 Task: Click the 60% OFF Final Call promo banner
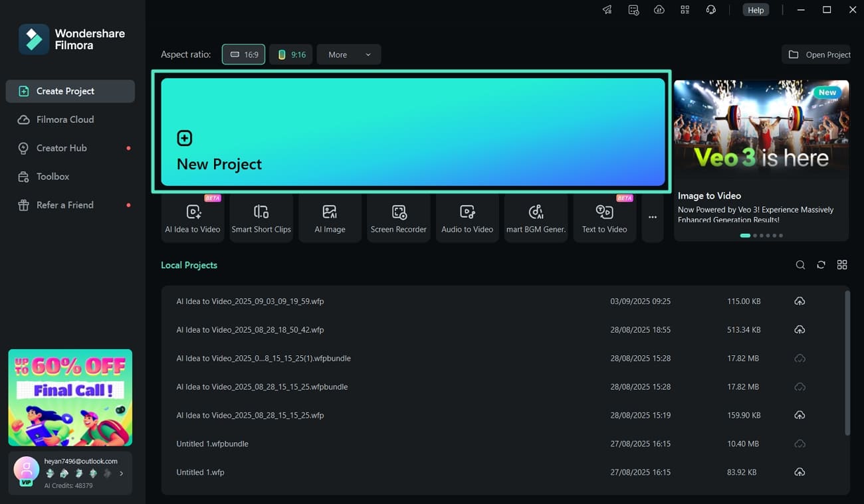pos(70,397)
